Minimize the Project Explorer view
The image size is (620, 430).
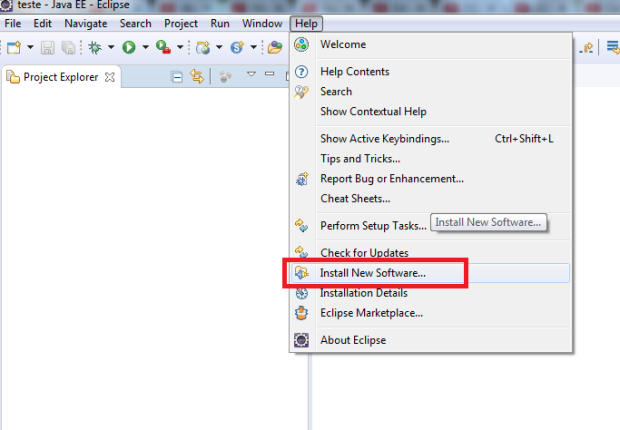[270, 74]
